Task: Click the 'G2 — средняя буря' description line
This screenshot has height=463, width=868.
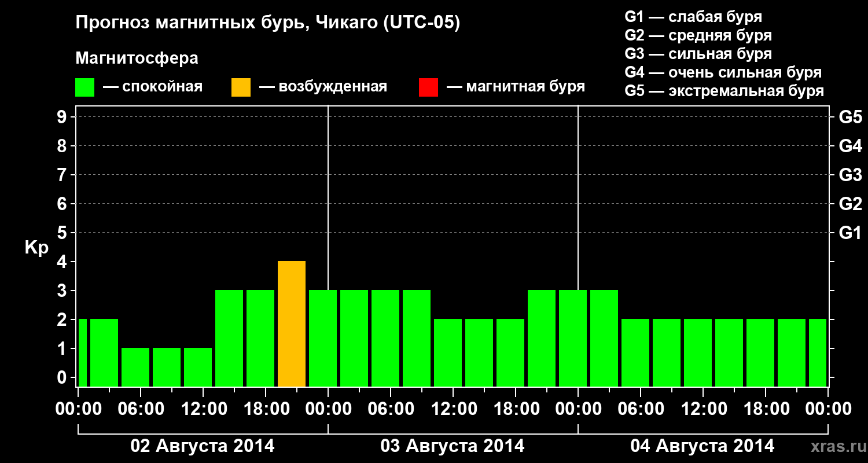Action: point(698,35)
